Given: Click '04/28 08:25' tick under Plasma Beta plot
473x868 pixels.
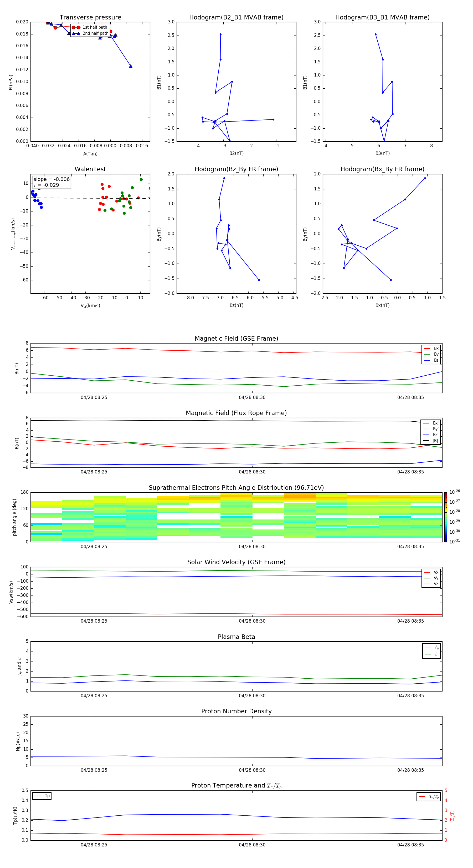Looking at the screenshot, I should click(x=94, y=695).
